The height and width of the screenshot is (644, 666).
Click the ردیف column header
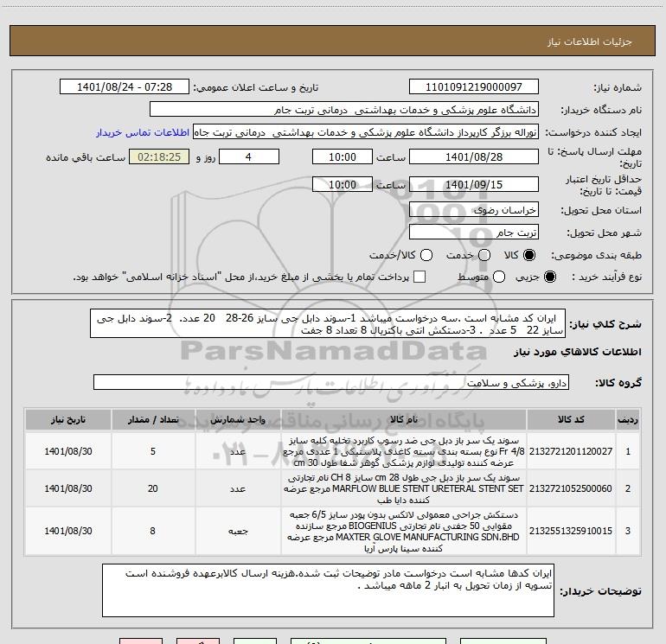coord(628,420)
